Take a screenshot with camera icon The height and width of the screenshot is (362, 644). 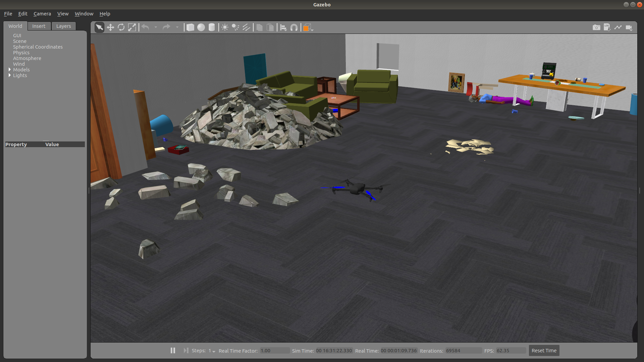coord(596,27)
